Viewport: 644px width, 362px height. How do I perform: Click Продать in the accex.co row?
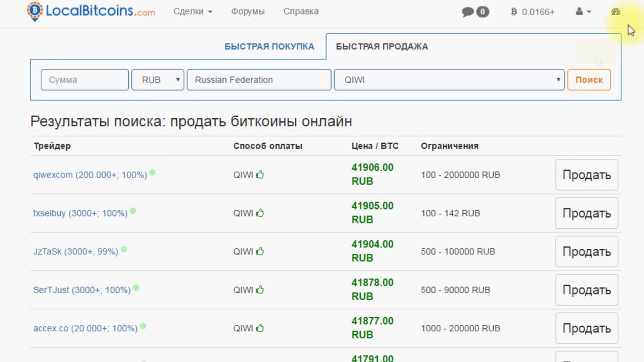[587, 328]
